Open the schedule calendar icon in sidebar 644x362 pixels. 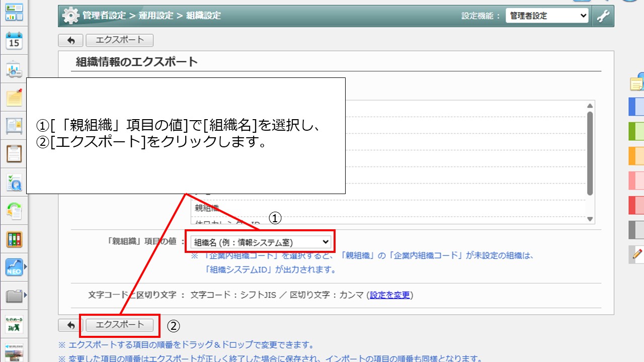[x=14, y=41]
